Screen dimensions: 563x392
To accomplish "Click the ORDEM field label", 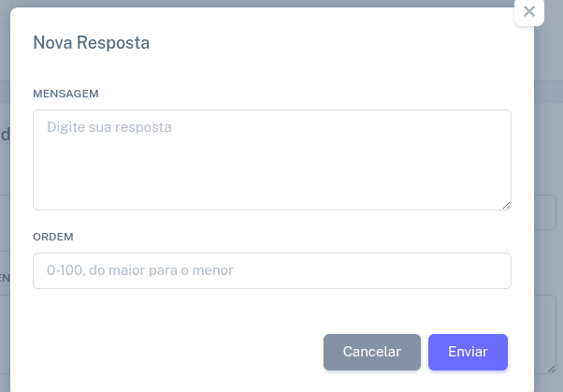I will (x=53, y=237).
